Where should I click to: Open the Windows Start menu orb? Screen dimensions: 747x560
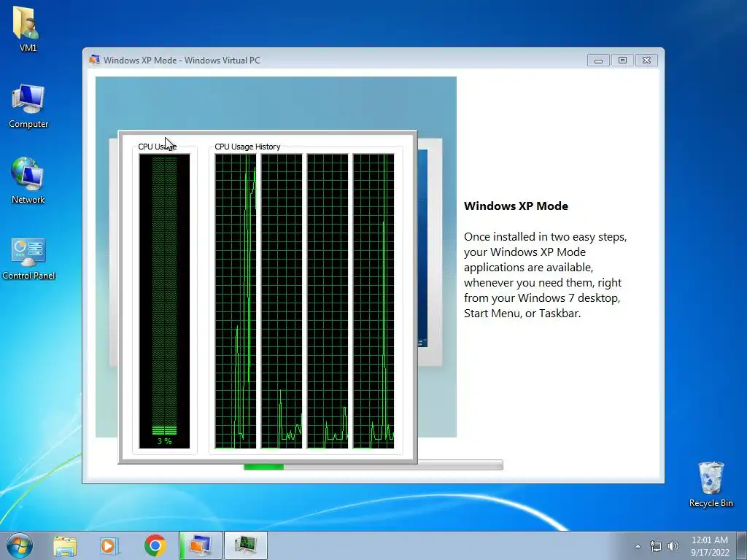pyautogui.click(x=20, y=545)
